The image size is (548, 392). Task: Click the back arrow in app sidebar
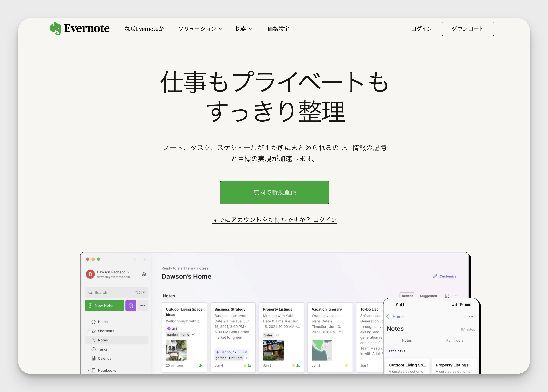(136, 259)
